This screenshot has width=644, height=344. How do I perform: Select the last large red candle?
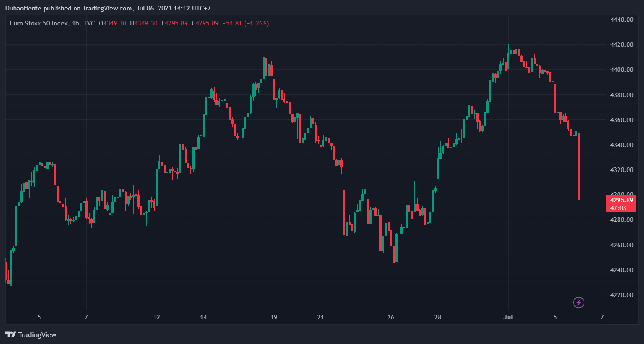579,166
